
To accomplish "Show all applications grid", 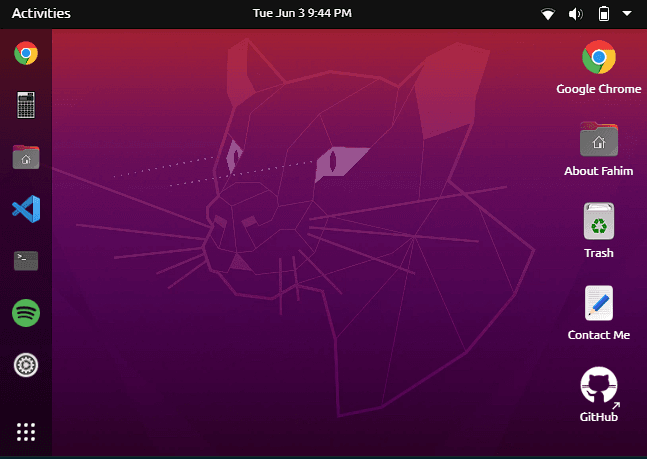I will point(26,432).
